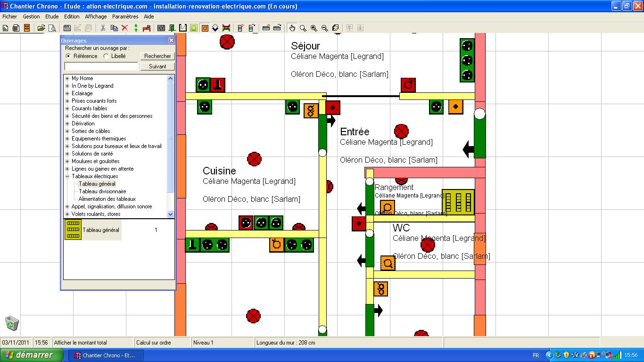Viewport: 644px width, 362px height.
Task: Open the Affichage menu
Action: pyautogui.click(x=96, y=16)
